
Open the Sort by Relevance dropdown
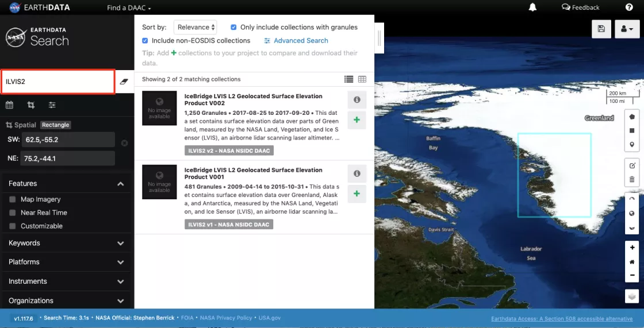coord(195,27)
